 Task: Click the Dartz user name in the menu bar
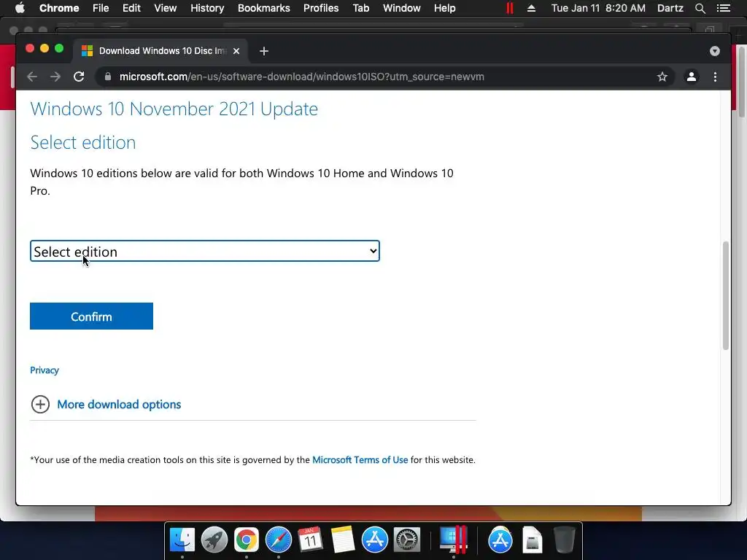click(670, 8)
